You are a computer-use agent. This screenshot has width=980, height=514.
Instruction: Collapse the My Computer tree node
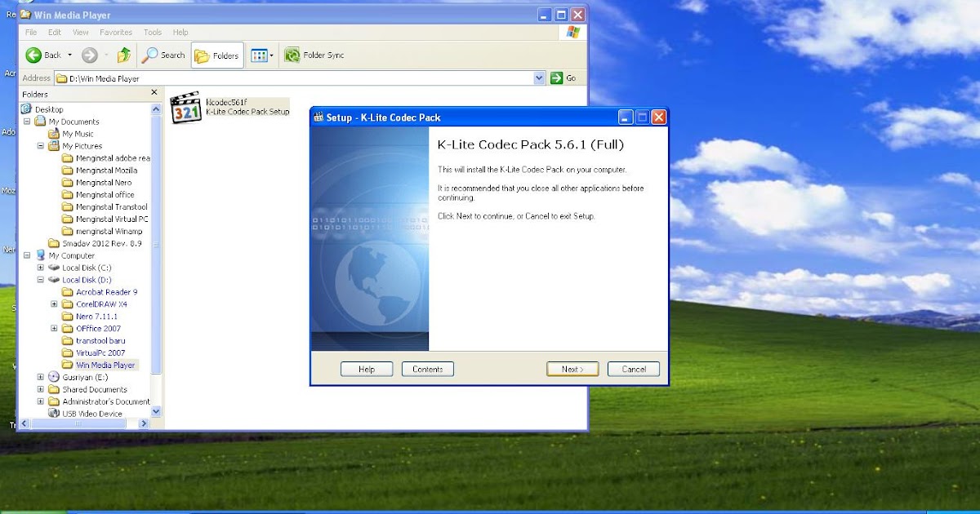[27, 255]
